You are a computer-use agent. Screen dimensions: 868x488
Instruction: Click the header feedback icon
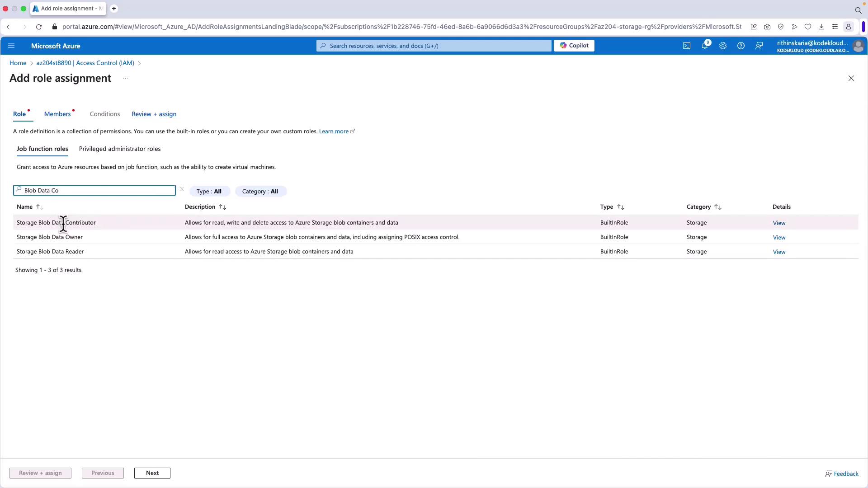(x=759, y=46)
